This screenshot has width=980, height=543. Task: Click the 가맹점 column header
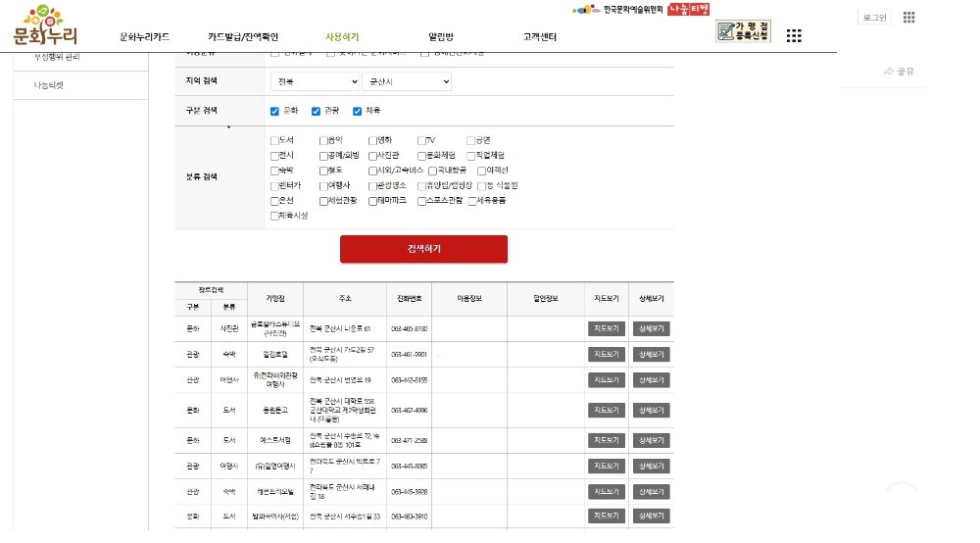(x=275, y=299)
